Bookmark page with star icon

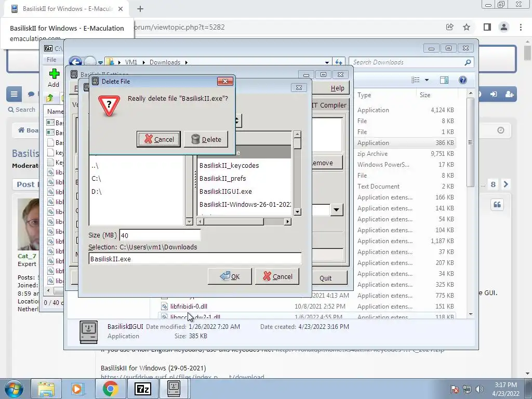tap(467, 27)
